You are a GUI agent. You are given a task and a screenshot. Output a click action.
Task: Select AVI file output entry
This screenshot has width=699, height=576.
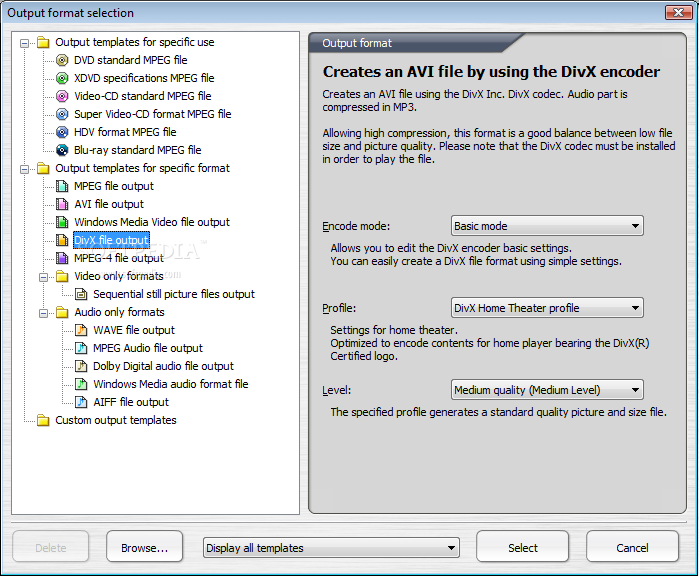tap(109, 204)
